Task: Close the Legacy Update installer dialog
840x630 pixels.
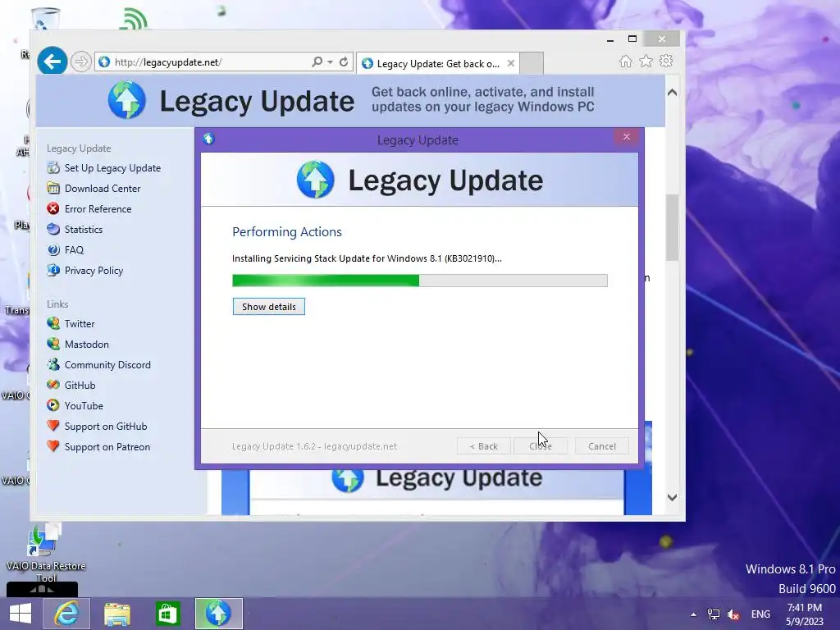Action: pyautogui.click(x=626, y=137)
